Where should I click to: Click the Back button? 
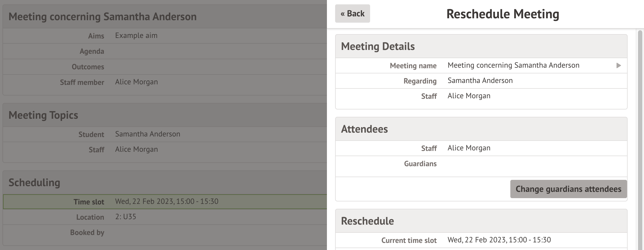click(352, 14)
